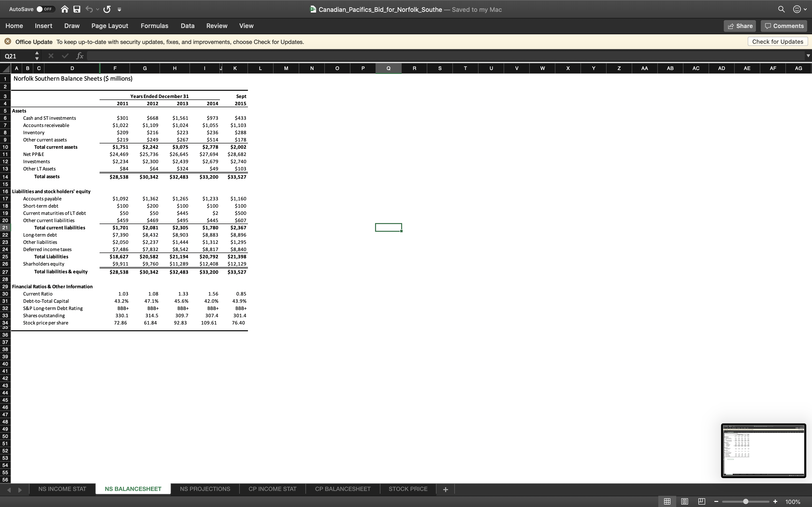This screenshot has width=812, height=507.
Task: Open the Customize Quick Access Toolbar dropdown
Action: [119, 9]
